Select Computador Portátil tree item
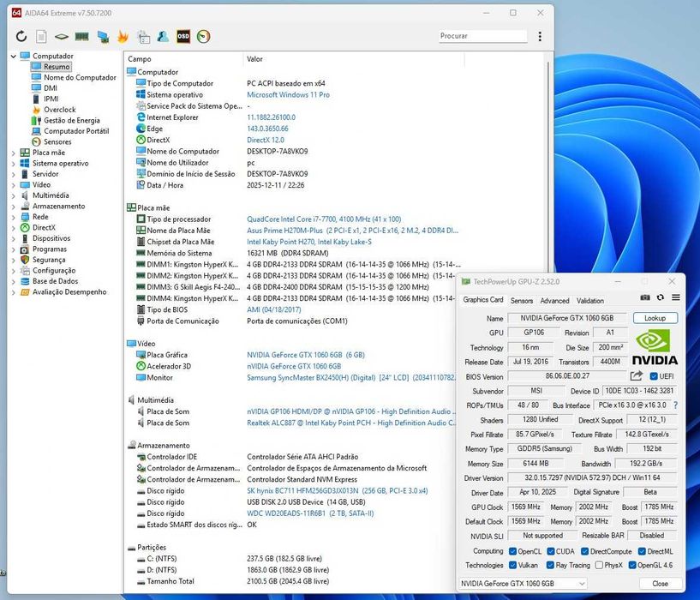This screenshot has width=700, height=600. 76,131
